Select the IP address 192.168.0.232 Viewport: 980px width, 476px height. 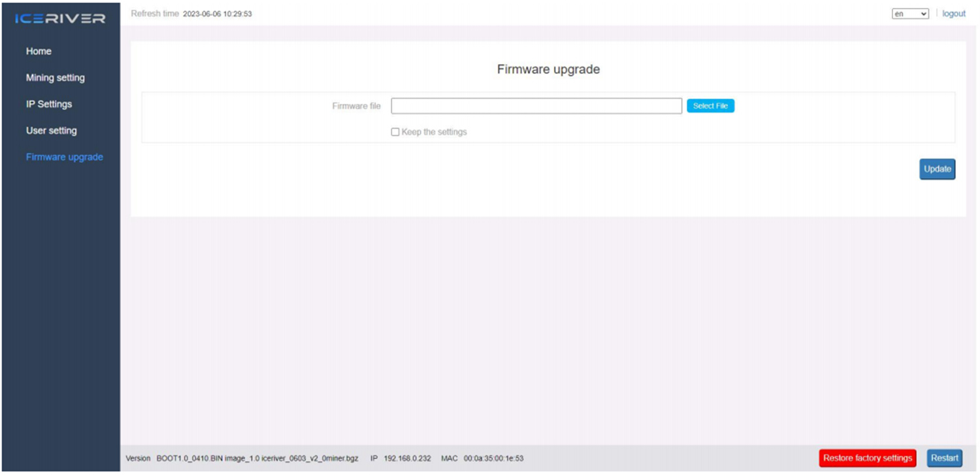pyautogui.click(x=409, y=458)
